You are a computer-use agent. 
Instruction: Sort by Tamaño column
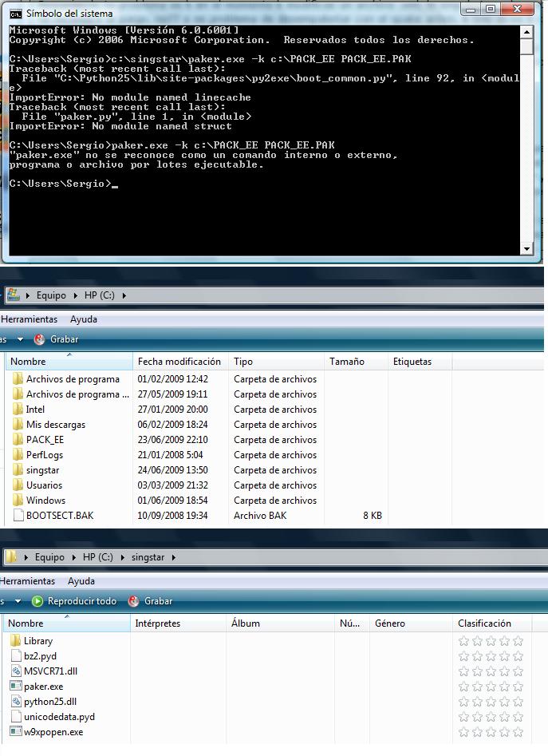(x=356, y=361)
